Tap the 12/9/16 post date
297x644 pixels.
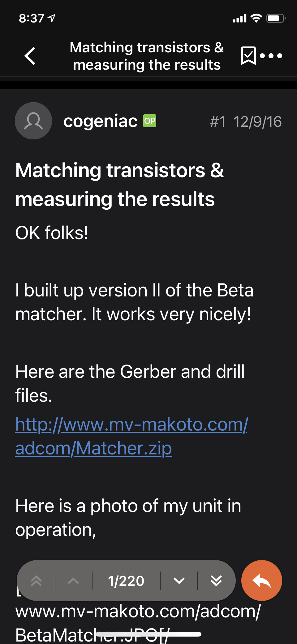pyautogui.click(x=257, y=121)
